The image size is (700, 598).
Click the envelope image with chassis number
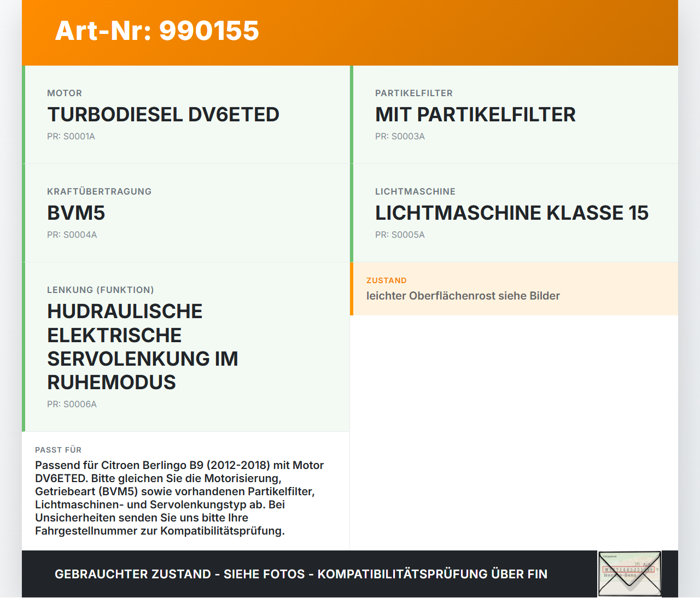tap(629, 573)
